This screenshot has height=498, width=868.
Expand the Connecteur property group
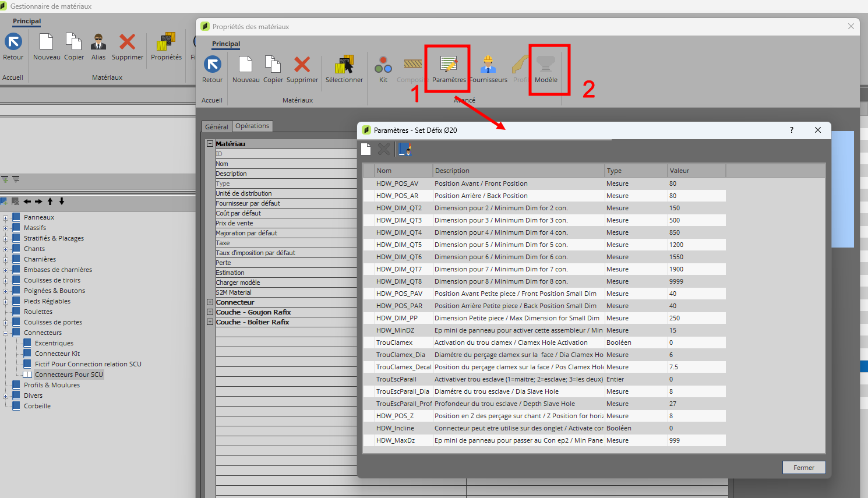pos(210,302)
